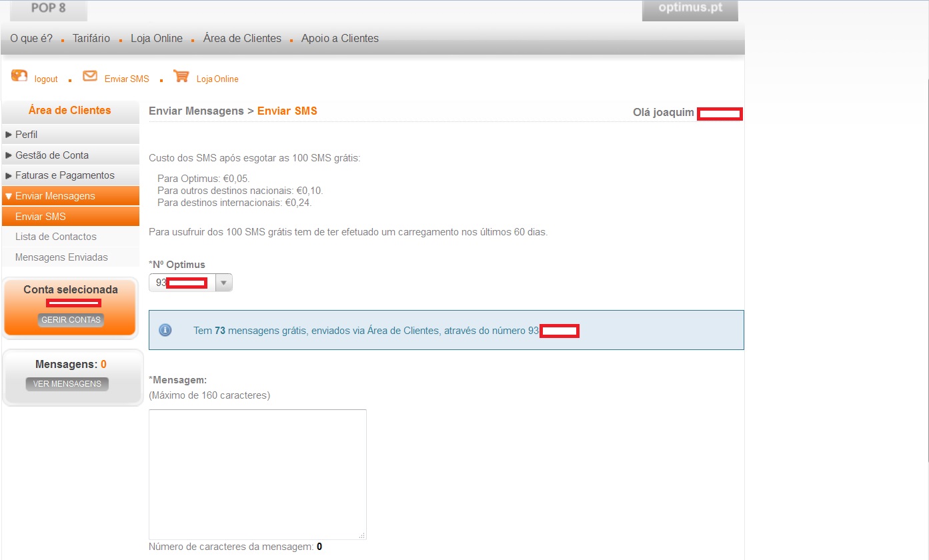Click the orange Enviar SMS link beside envelope
Image resolution: width=929 pixels, height=560 pixels.
(127, 79)
